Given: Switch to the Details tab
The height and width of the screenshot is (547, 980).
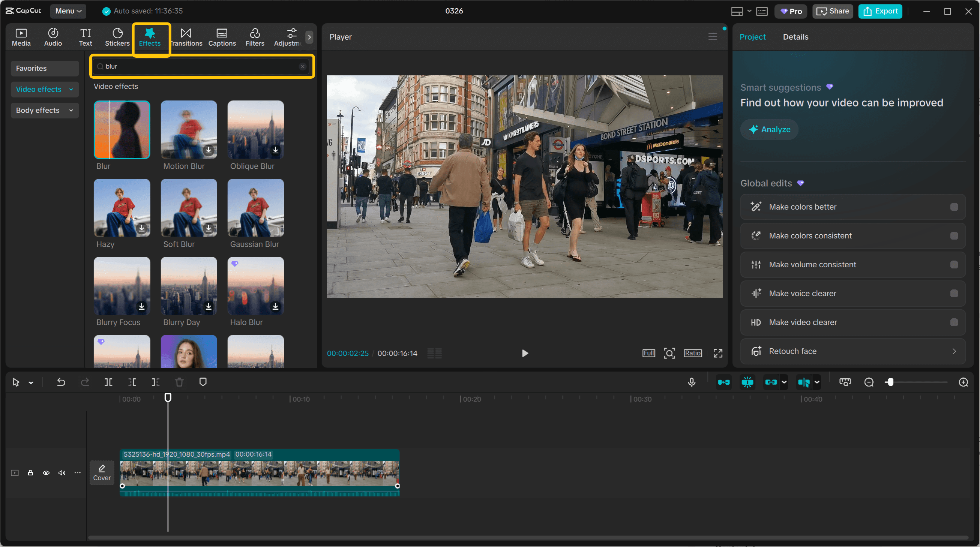Looking at the screenshot, I should [x=795, y=36].
